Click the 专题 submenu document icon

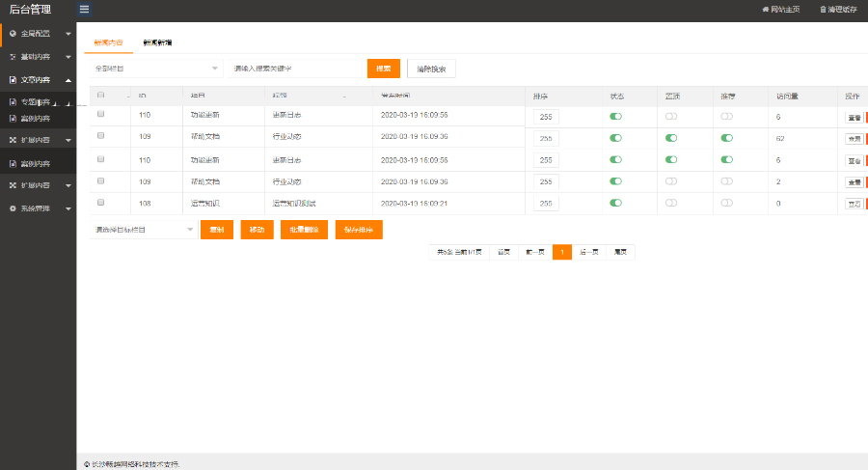tap(13, 101)
